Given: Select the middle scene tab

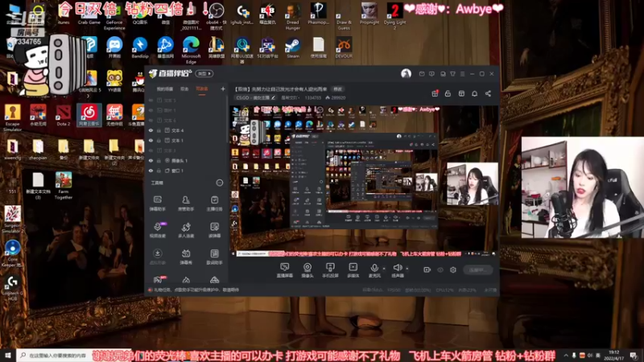Looking at the screenshot, I should [184, 88].
